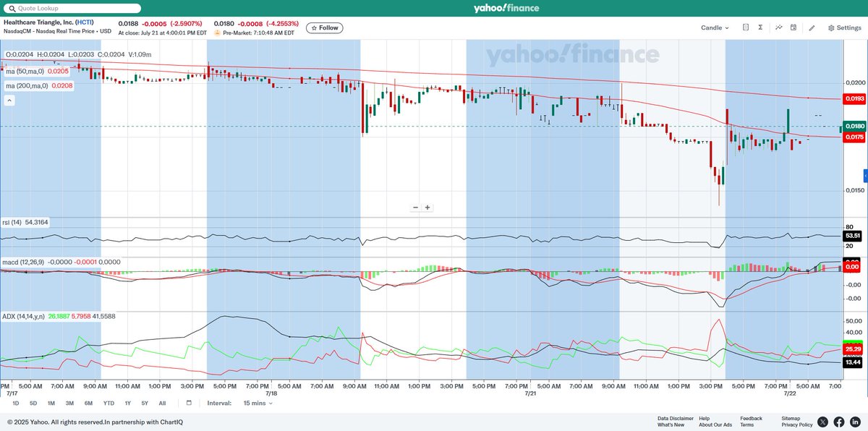
Task: Select the 5D range
Action: tap(33, 403)
